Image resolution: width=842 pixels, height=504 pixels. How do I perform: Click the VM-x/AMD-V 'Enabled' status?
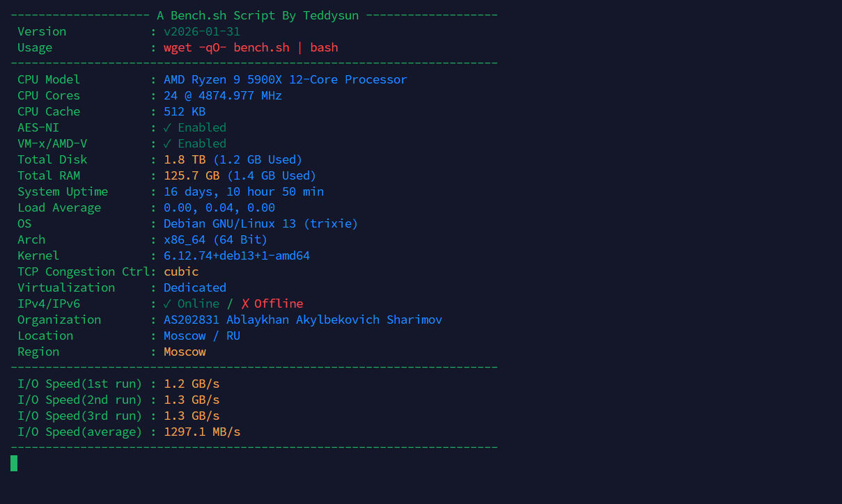[202, 143]
